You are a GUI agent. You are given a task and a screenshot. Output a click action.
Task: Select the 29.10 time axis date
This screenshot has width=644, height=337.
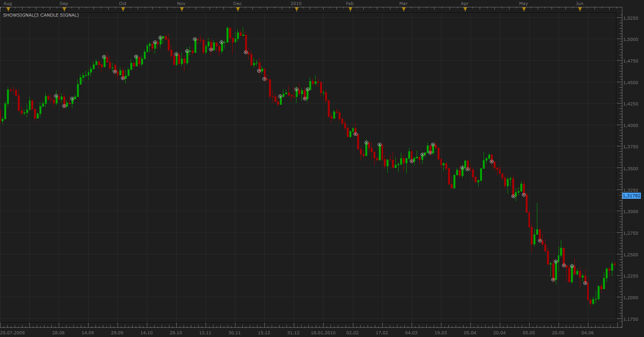(176, 333)
